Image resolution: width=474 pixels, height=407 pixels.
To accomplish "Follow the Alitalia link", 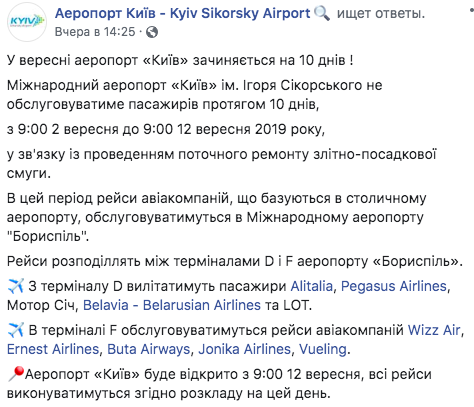I will point(312,286).
